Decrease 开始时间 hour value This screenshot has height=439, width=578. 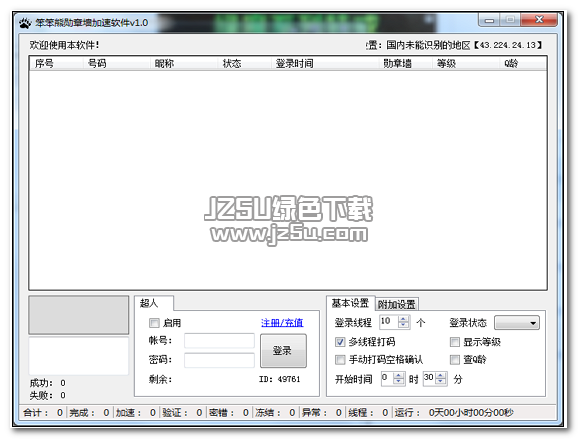pos(398,381)
